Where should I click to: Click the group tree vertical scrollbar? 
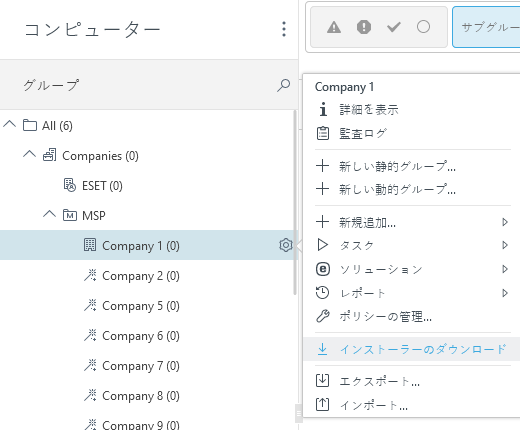[x=295, y=203]
